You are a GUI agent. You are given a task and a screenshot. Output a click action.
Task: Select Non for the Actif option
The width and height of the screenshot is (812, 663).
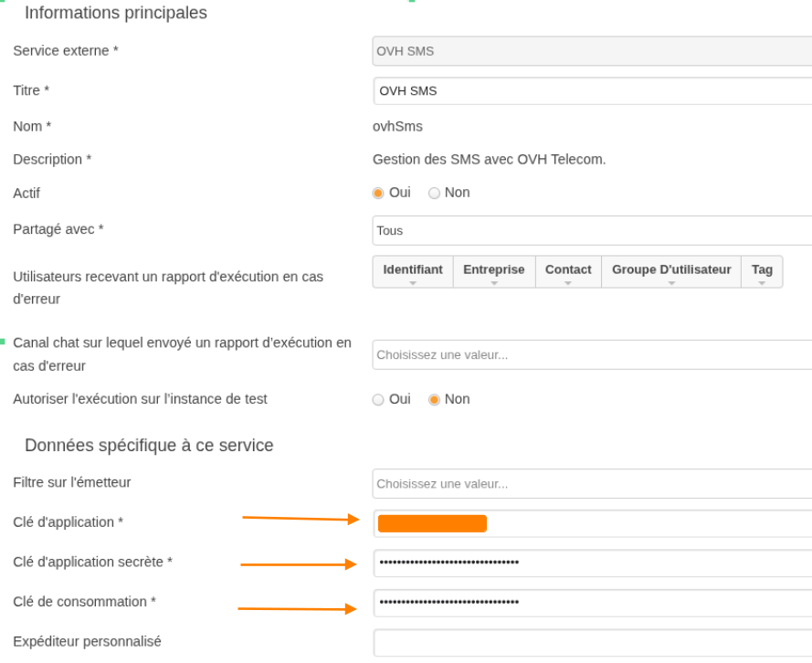[434, 193]
